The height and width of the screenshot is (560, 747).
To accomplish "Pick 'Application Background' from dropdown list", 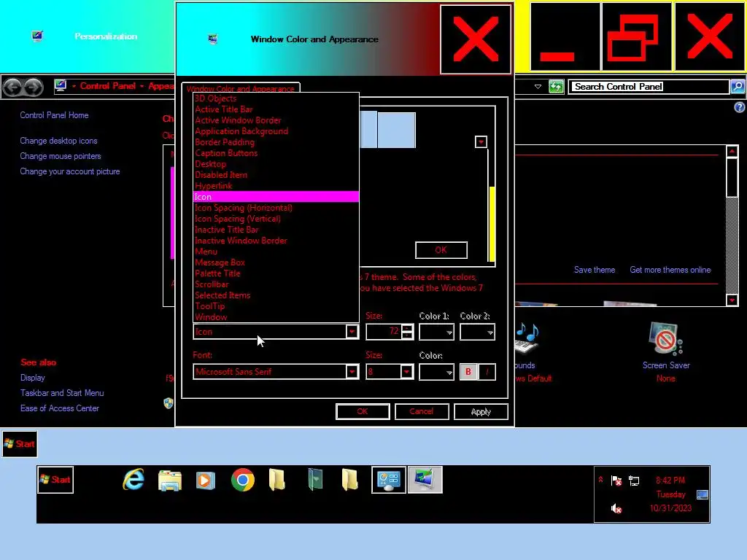I will point(276,131).
